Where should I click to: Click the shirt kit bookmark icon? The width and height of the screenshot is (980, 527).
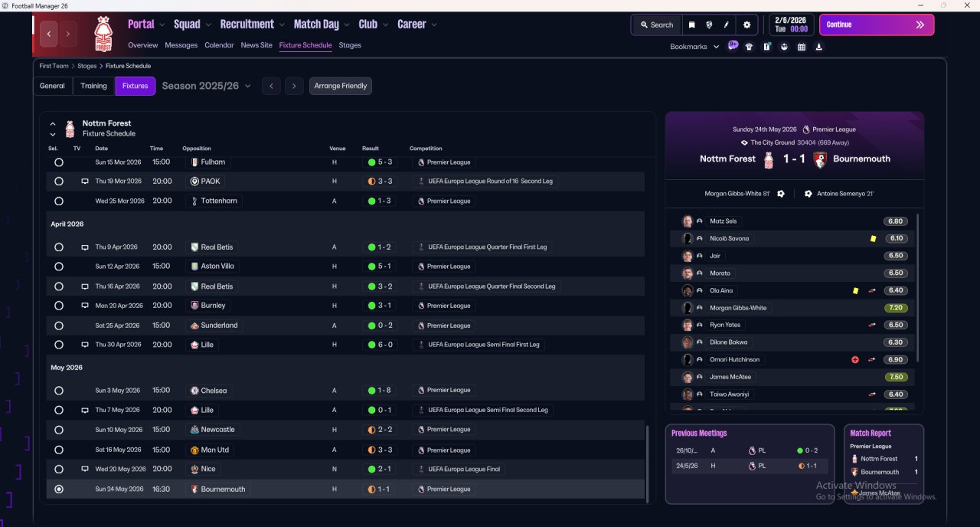(749, 47)
